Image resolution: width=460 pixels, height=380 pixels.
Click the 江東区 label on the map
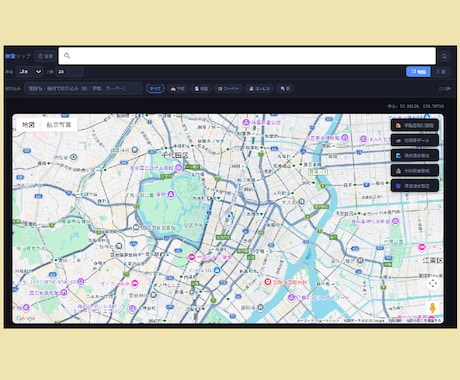(x=432, y=260)
